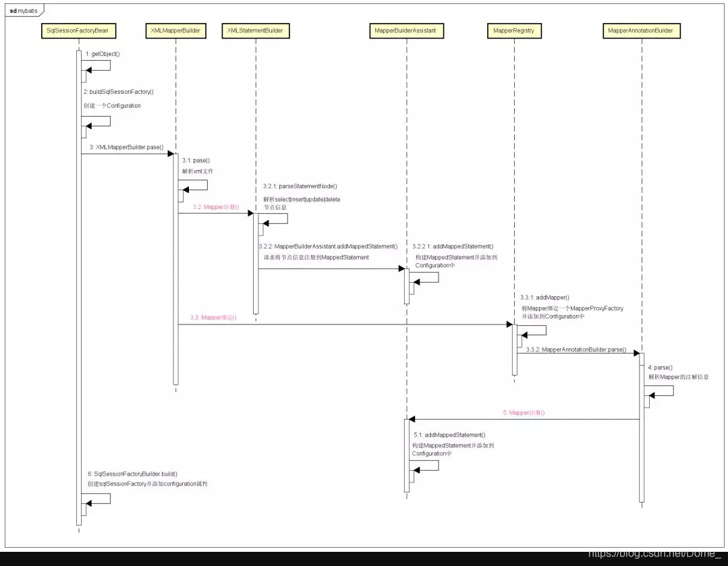Click the getObject self-call arrow
The width and height of the screenshot is (728, 566).
[94, 65]
